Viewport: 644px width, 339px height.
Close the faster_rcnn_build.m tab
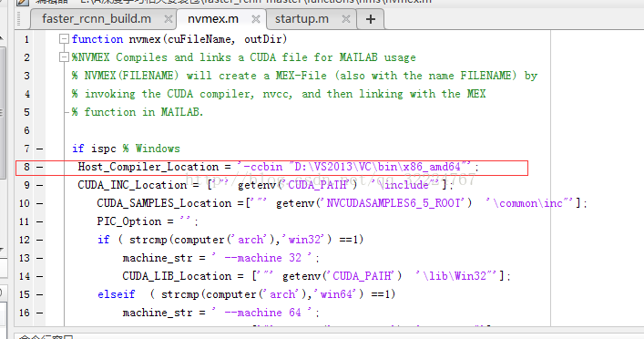168,19
